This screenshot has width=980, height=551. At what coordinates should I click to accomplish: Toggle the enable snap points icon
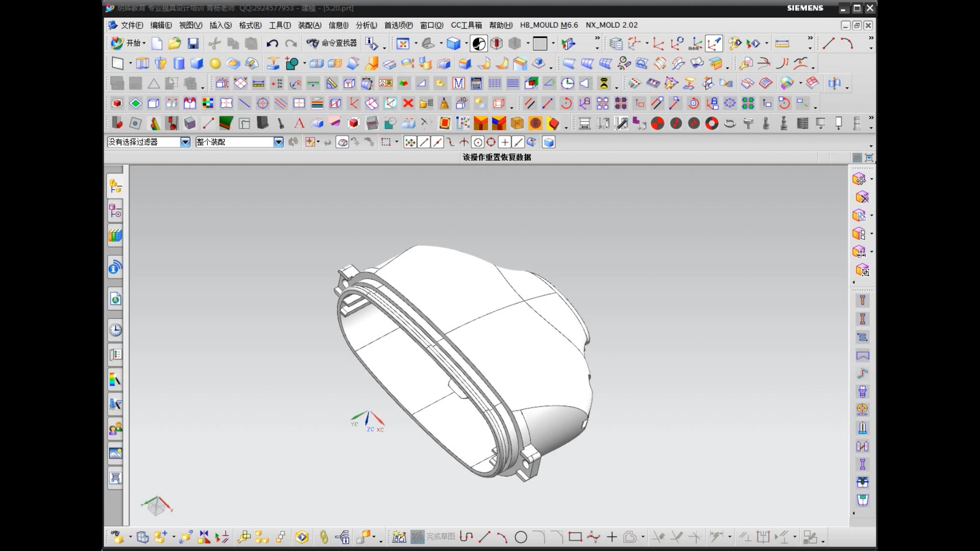point(410,142)
